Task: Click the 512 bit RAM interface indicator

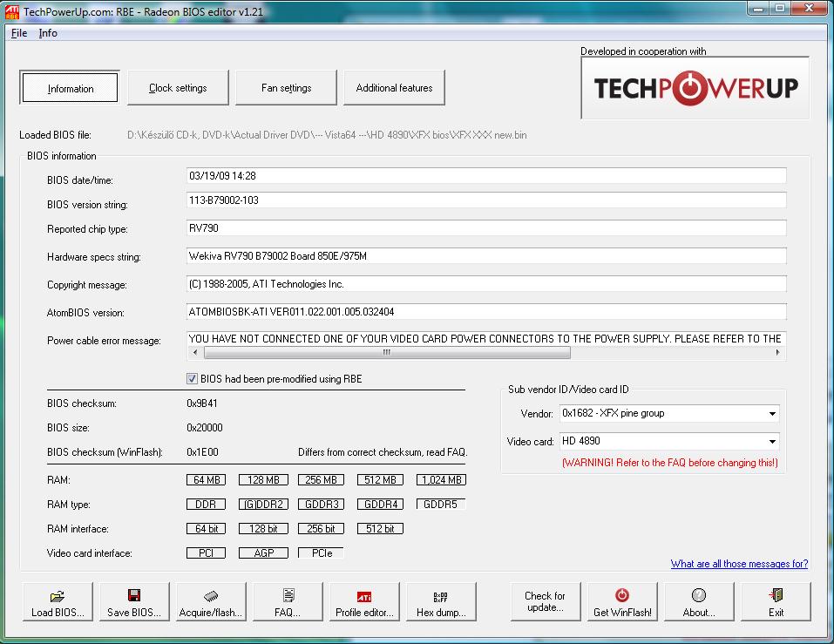Action: tap(380, 529)
